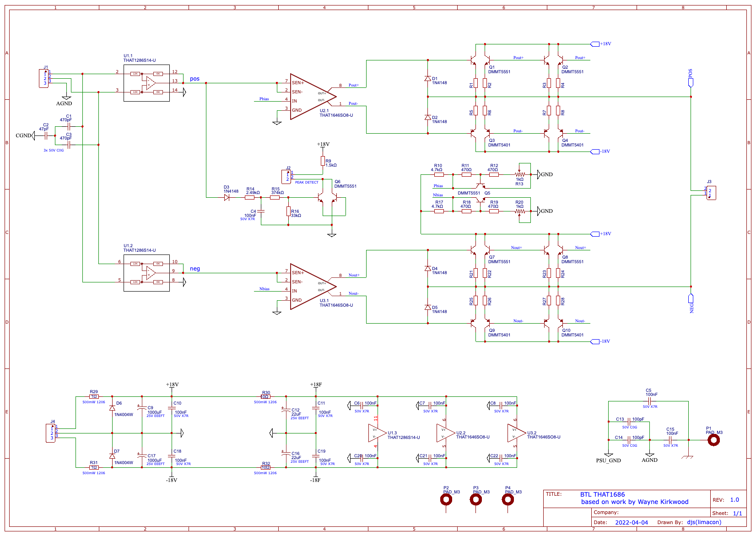
Task: Click 'based on work by Wayne Kirkwood'
Action: pyautogui.click(x=635, y=502)
